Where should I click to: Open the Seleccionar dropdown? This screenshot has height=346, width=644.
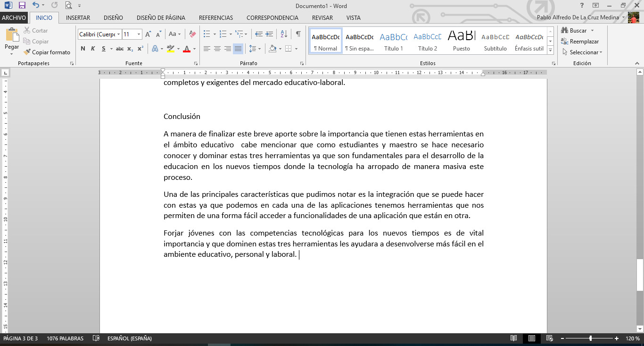582,52
